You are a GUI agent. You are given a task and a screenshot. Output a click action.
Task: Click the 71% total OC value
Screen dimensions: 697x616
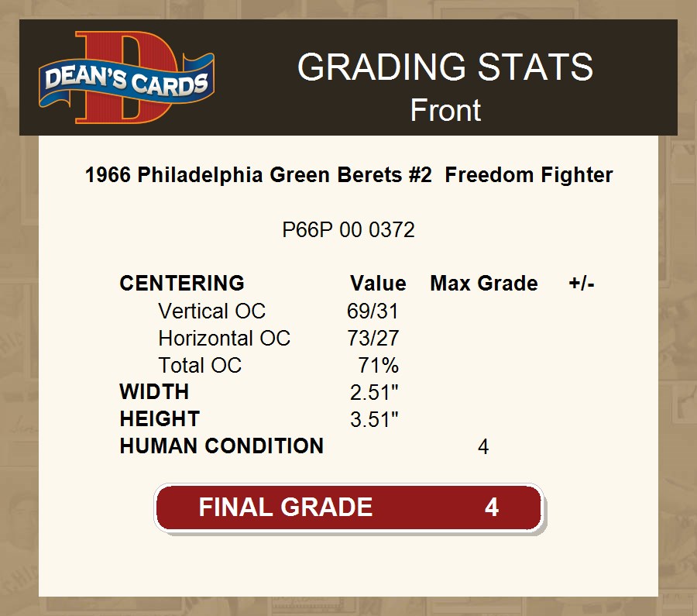click(379, 365)
